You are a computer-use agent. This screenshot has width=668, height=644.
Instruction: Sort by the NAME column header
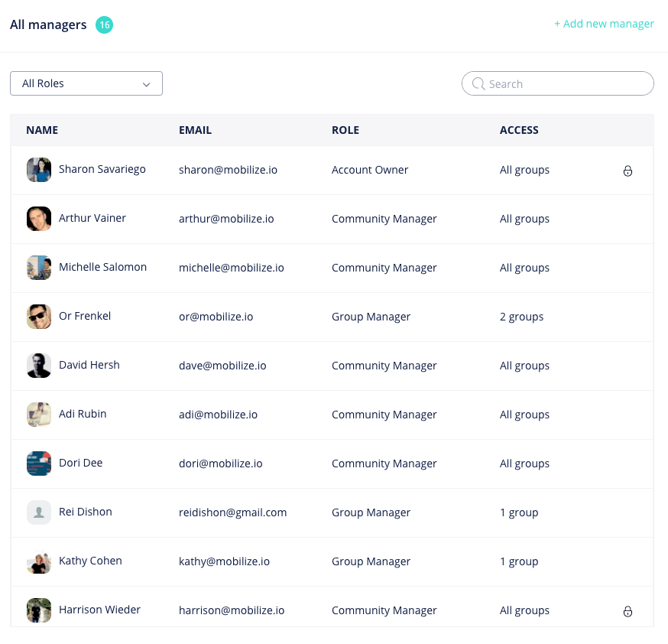42,130
